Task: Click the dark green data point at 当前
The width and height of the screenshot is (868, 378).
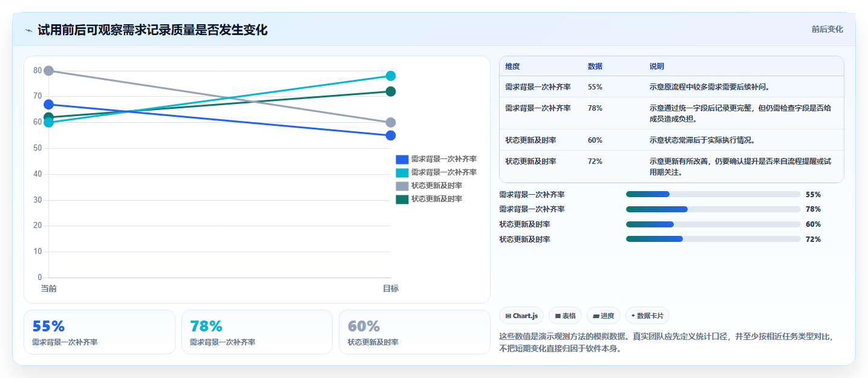Action: pos(49,117)
